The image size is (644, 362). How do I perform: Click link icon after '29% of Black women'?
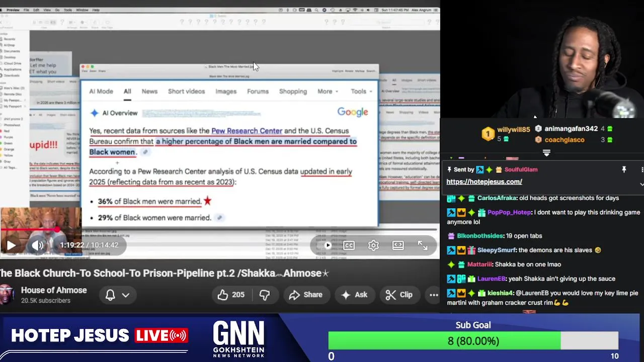219,218
